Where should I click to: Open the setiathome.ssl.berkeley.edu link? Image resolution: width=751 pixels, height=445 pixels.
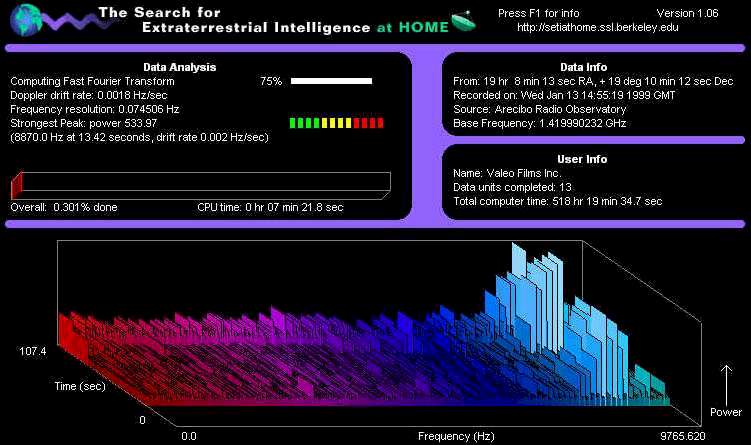click(598, 27)
